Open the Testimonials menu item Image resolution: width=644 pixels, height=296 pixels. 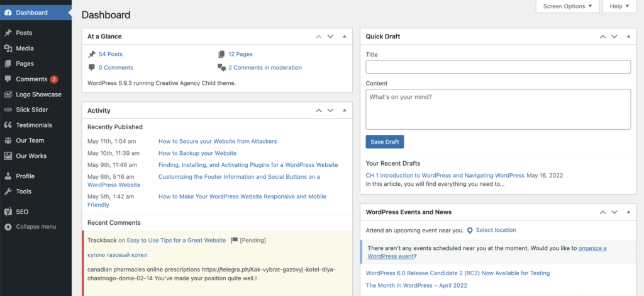point(36,125)
